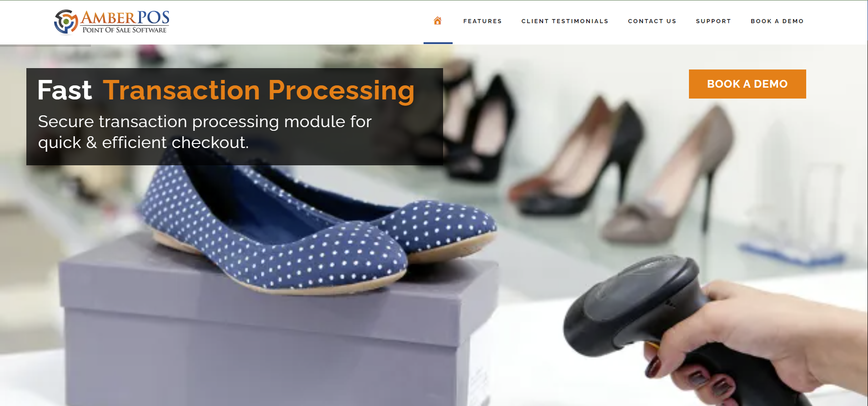The image size is (868, 406).
Task: Open the Features menu item
Action: 483,21
